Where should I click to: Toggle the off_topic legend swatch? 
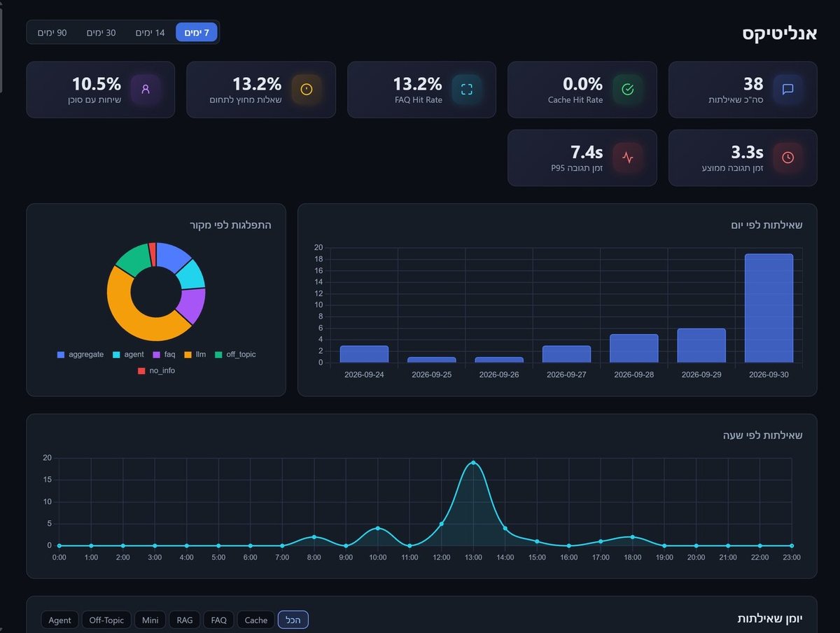[x=218, y=354]
